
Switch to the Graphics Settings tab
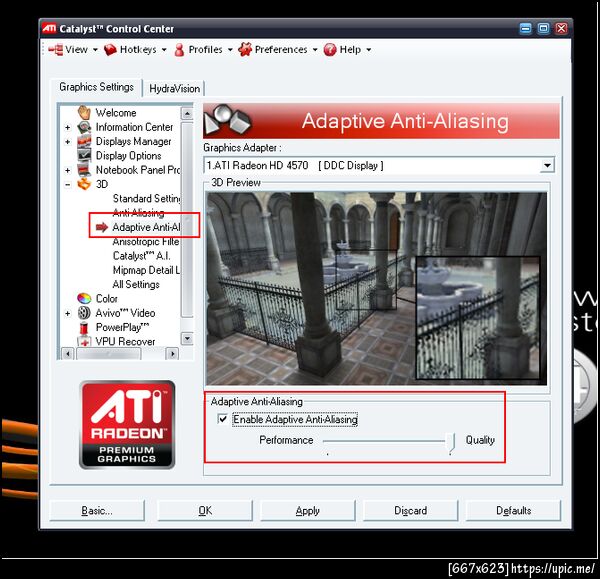click(96, 87)
